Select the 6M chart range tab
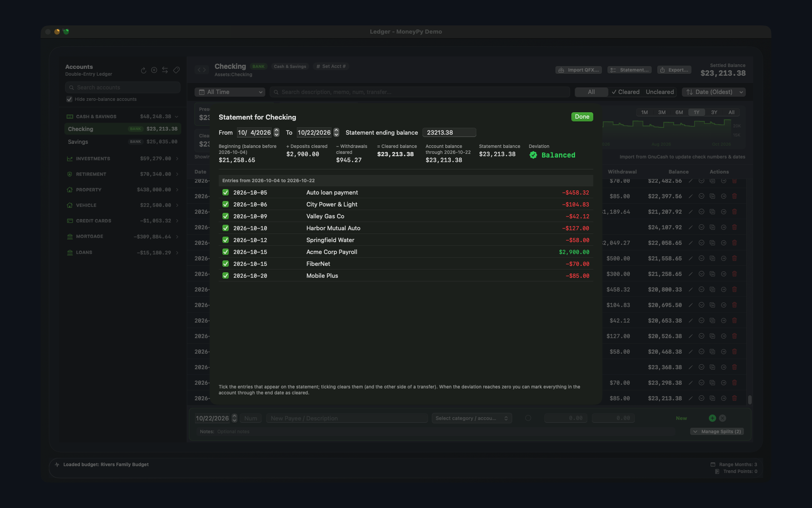812x508 pixels. click(x=679, y=112)
